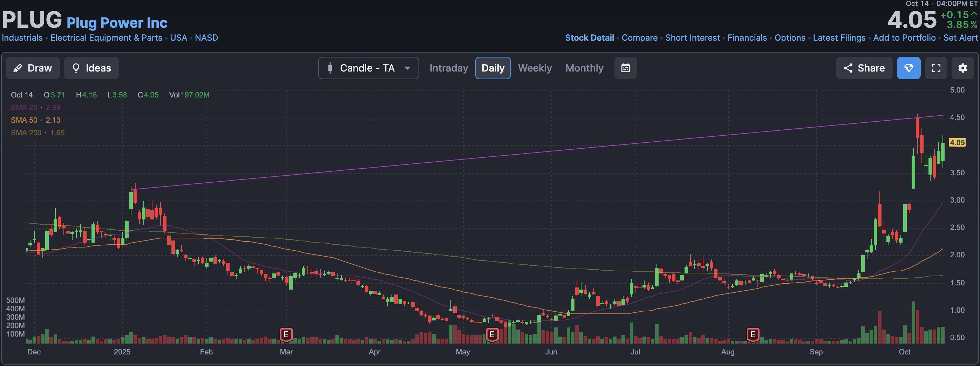This screenshot has width=980, height=366.
Task: Click the large 4.05 last price
Action: tap(912, 20)
